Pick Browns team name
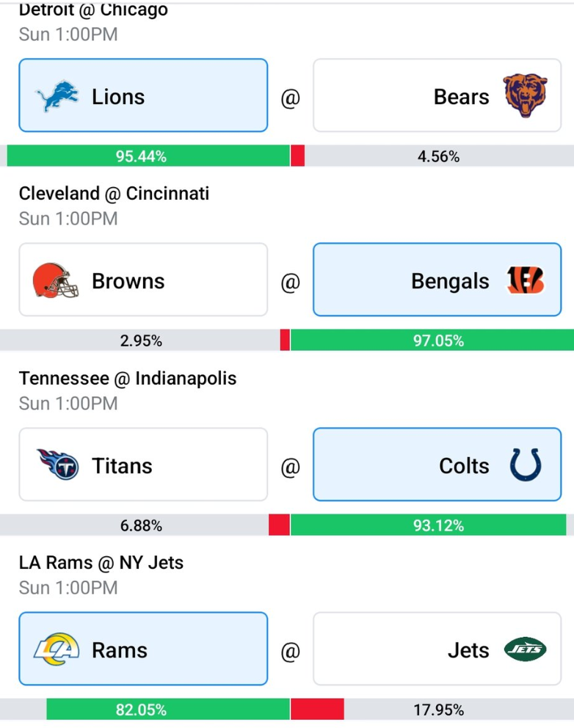This screenshot has width=574, height=728. [128, 281]
